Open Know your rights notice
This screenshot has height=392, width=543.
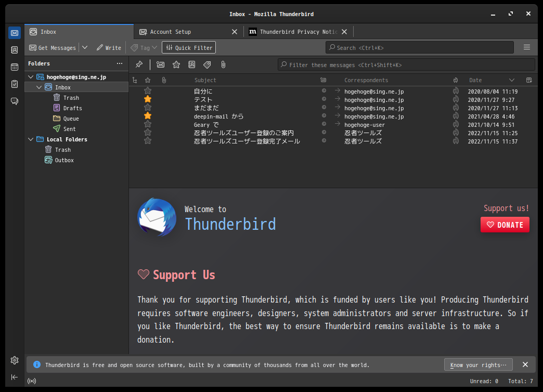[x=478, y=364]
